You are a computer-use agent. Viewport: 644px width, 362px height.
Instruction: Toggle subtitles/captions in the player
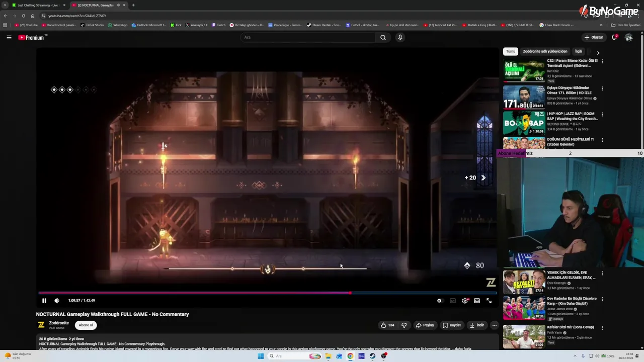click(453, 301)
